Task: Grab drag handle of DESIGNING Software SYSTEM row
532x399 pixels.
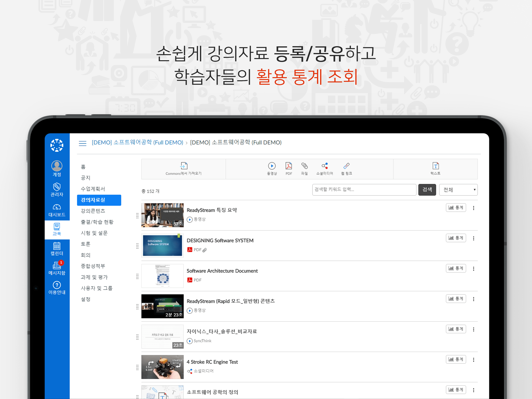Action: coord(137,246)
